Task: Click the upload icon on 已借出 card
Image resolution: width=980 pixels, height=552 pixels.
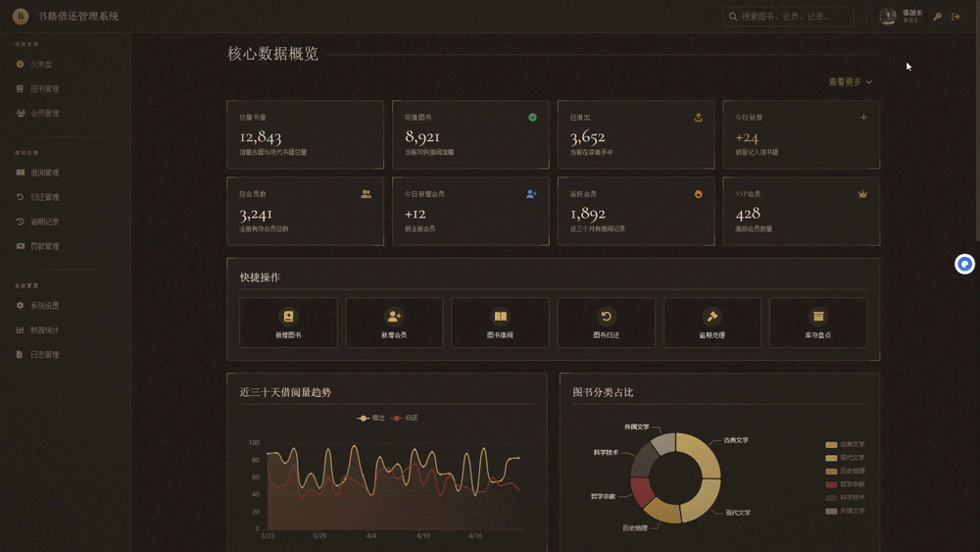Action: (x=698, y=118)
